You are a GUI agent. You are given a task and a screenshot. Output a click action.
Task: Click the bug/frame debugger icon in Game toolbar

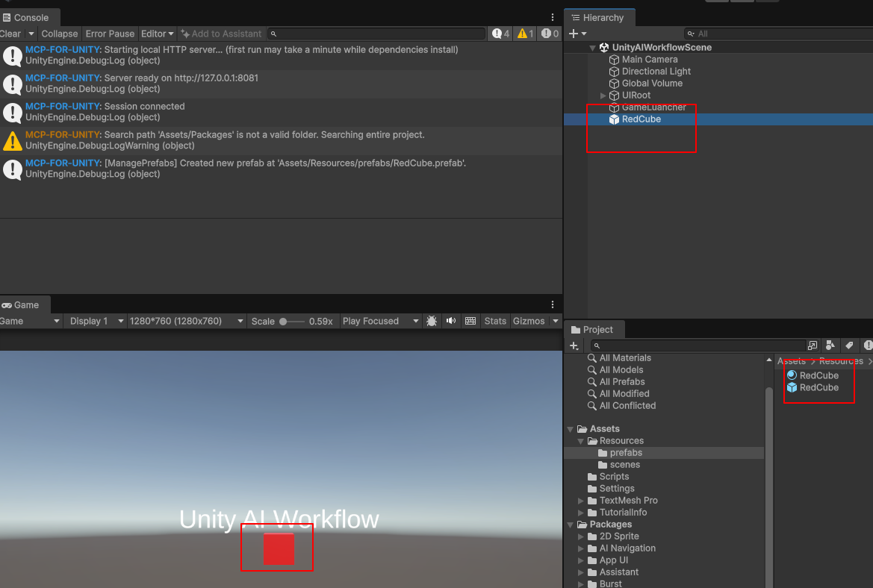click(432, 321)
